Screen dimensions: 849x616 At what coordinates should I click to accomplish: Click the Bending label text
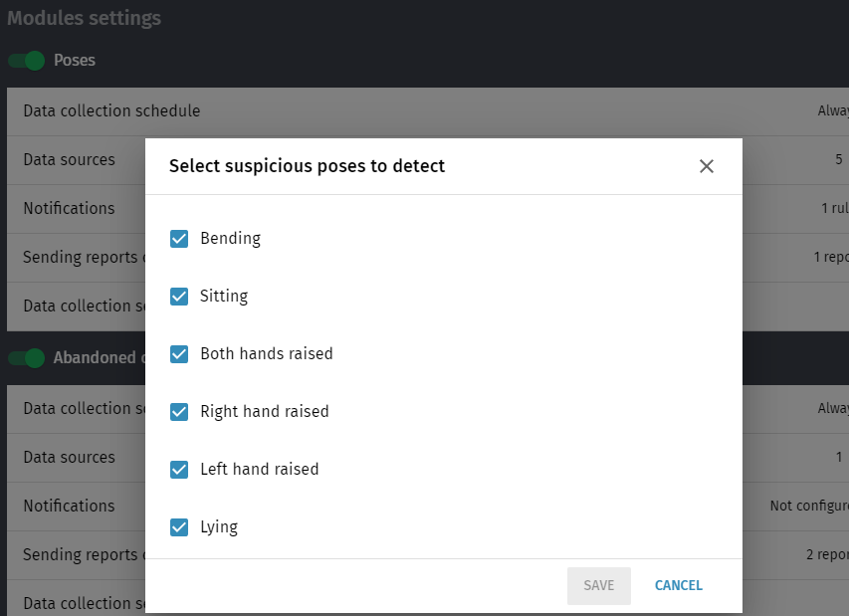point(231,239)
